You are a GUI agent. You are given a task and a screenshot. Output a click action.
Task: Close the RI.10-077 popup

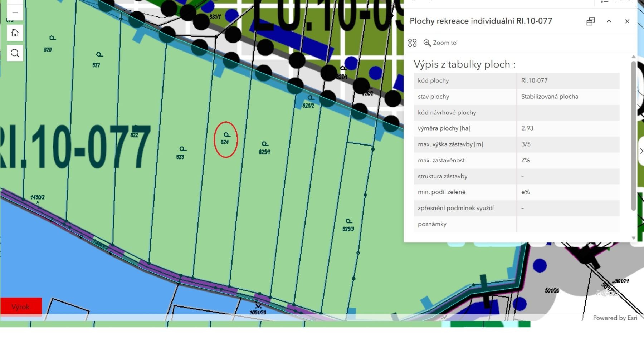(x=627, y=21)
